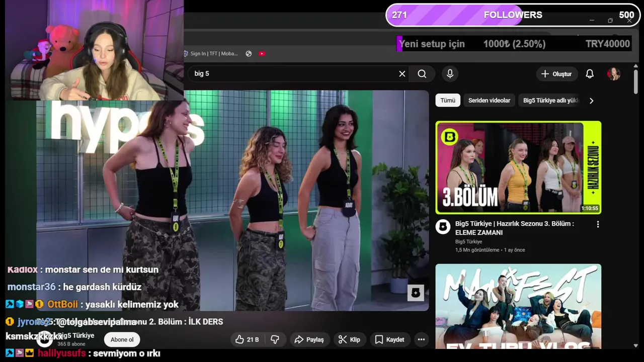Open the account avatar menu
This screenshot has height=362, width=644.
(x=613, y=74)
